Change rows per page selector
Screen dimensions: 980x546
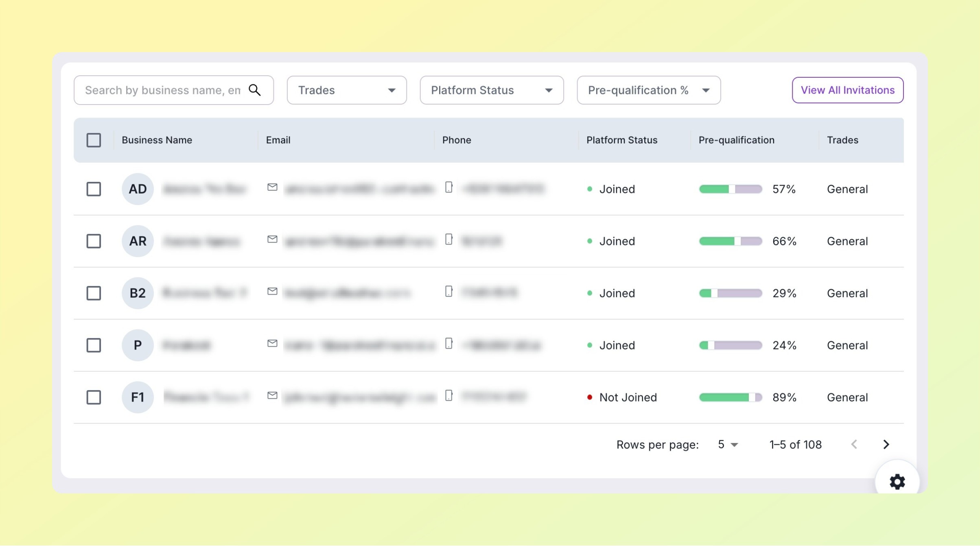[727, 444]
